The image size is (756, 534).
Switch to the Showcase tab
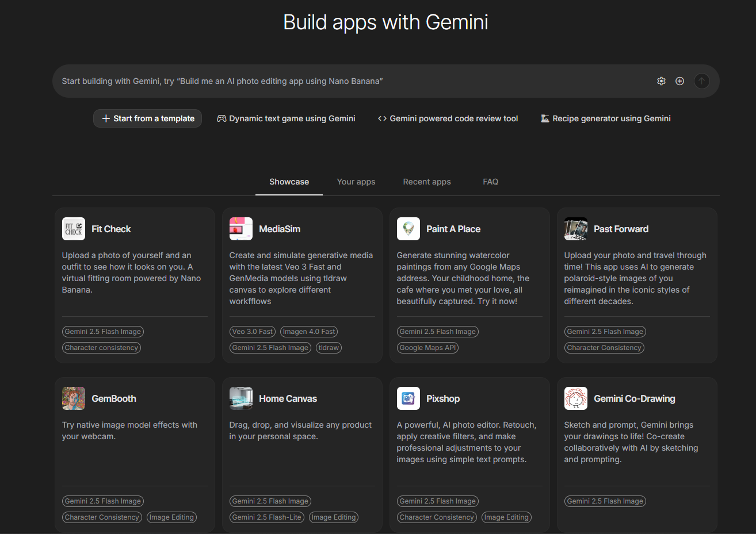click(289, 182)
